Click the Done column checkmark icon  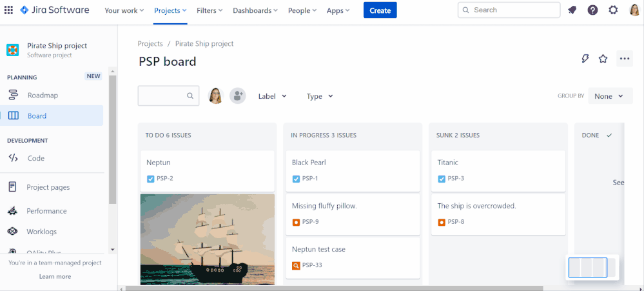click(609, 135)
